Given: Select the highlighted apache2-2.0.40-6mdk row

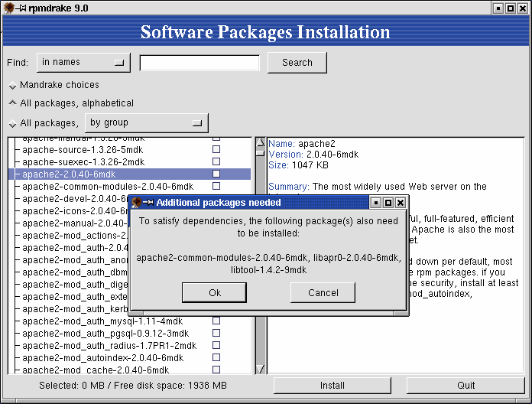Looking at the screenshot, I should [130, 174].
